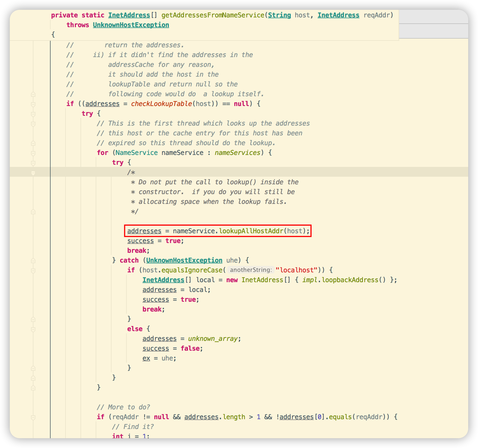Collapse the first-thread comment fold marker

[33, 124]
